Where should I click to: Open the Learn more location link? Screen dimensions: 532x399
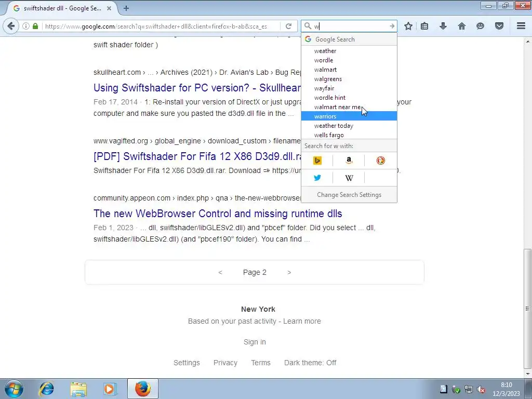click(302, 321)
